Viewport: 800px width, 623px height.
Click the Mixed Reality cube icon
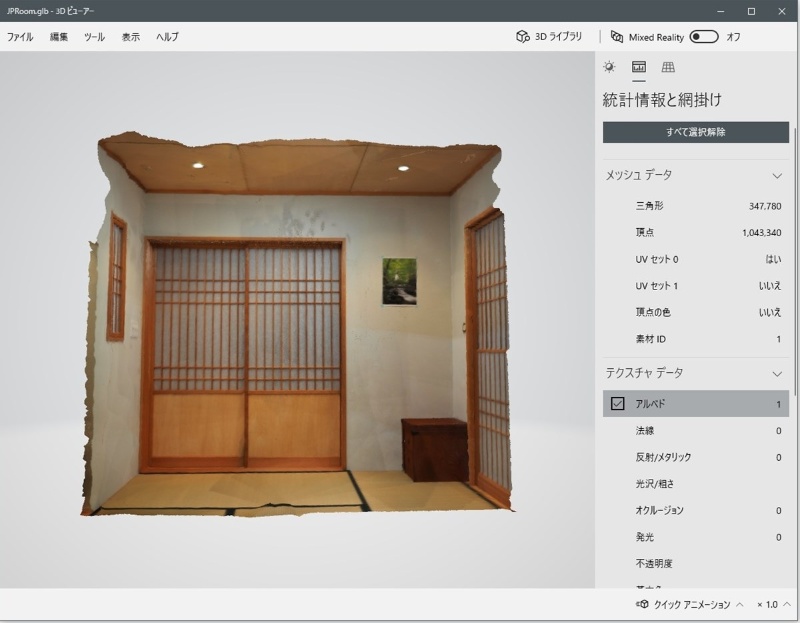tap(616, 37)
